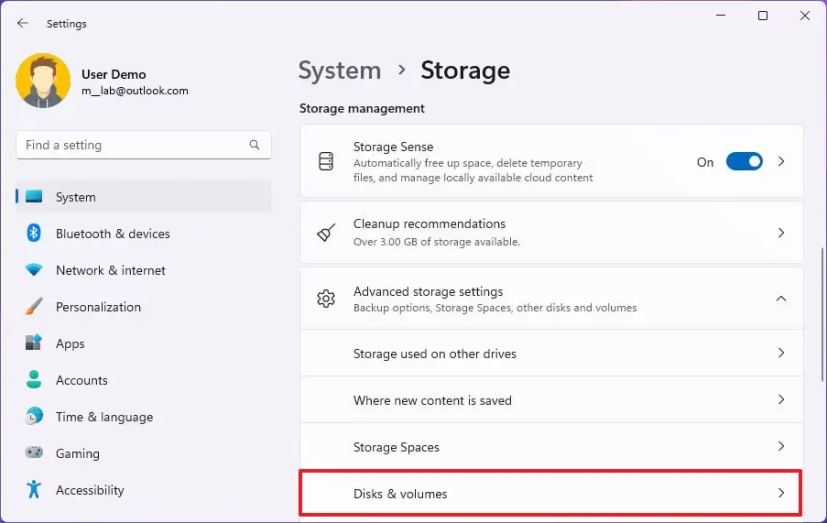Navigate back to System breadcrumb
The width and height of the screenshot is (827, 523).
tap(340, 71)
